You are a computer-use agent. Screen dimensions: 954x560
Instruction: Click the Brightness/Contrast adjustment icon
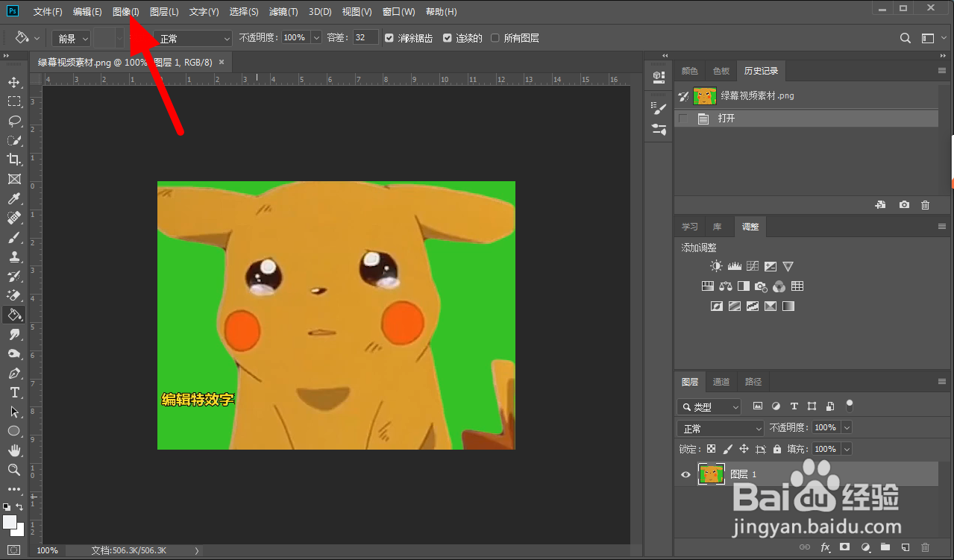point(716,266)
